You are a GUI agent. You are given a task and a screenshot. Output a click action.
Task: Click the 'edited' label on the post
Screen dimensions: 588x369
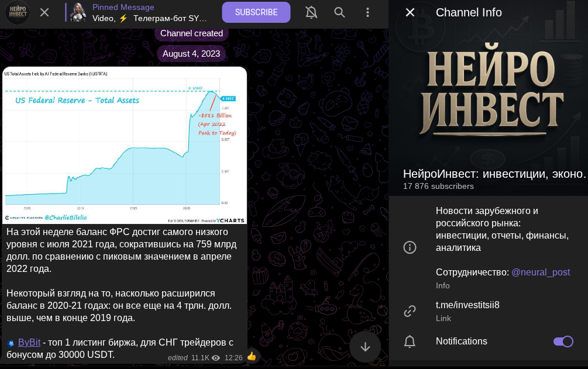point(178,358)
